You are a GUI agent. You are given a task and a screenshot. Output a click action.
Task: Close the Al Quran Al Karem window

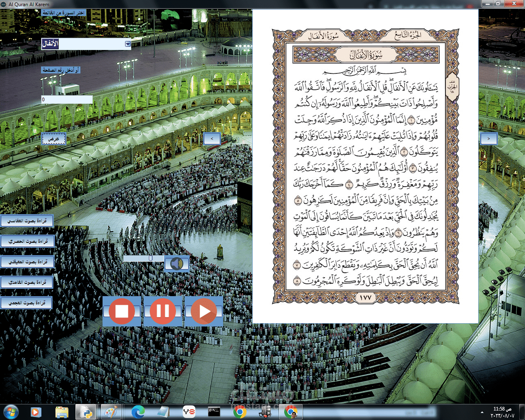click(514, 4)
